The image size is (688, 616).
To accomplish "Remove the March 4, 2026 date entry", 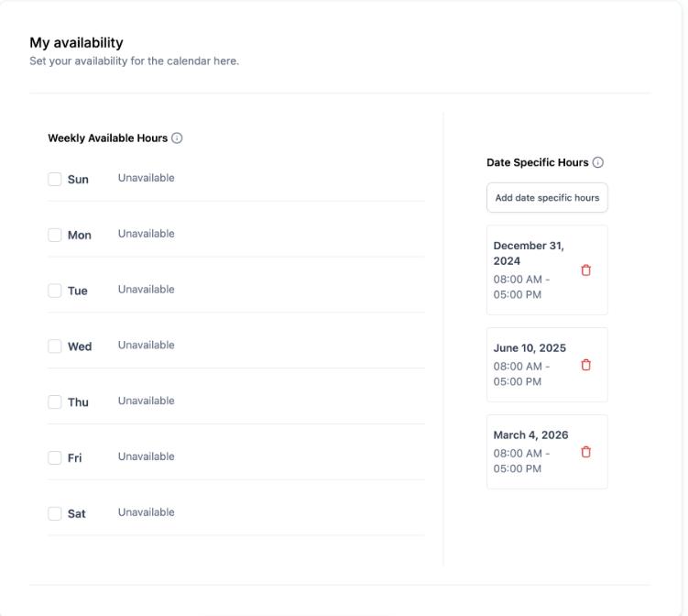I will point(586,452).
